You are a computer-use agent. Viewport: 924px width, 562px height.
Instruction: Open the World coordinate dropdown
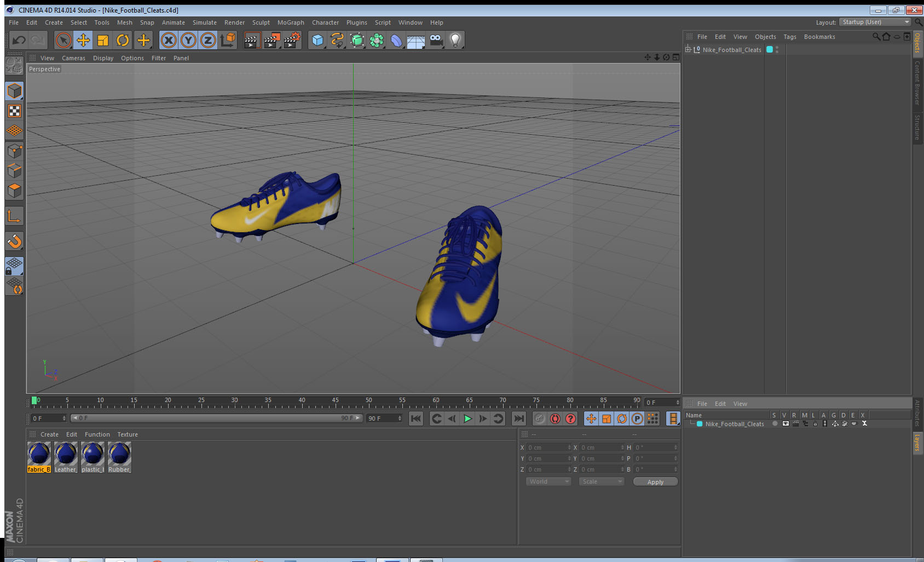[548, 481]
